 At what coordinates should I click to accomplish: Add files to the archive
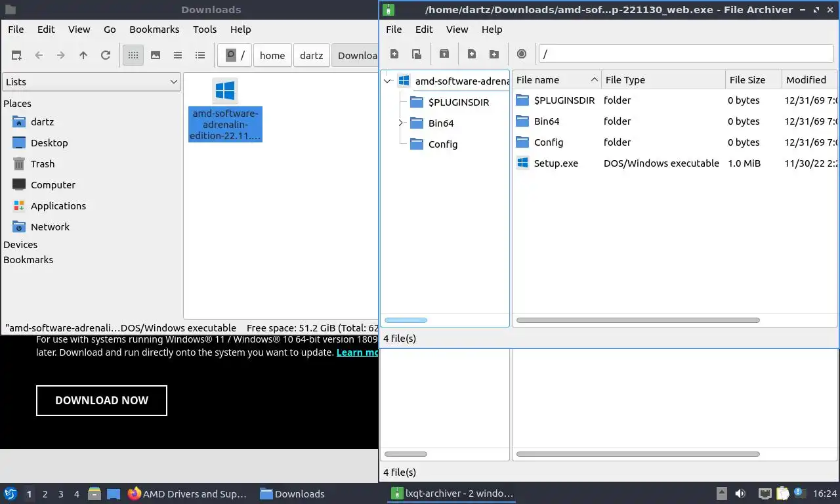(472, 54)
